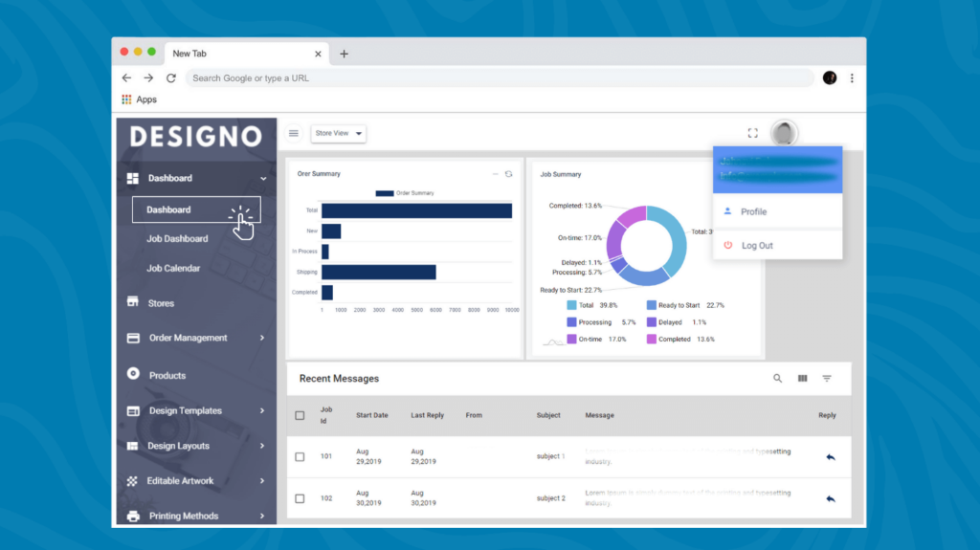Check the box for job 101
This screenshot has width=980, height=550.
(300, 457)
